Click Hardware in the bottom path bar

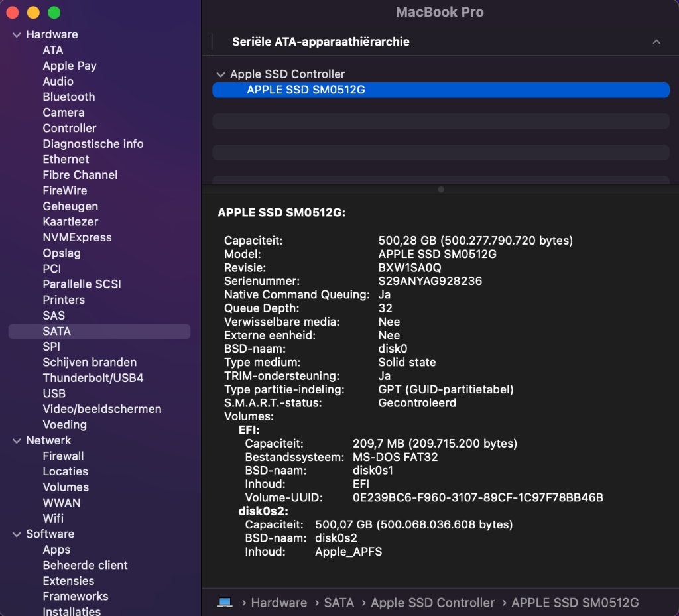[279, 603]
